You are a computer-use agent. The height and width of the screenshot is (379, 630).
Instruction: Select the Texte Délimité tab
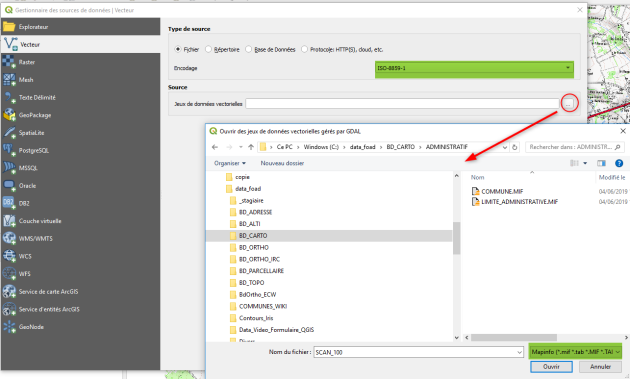(80, 97)
